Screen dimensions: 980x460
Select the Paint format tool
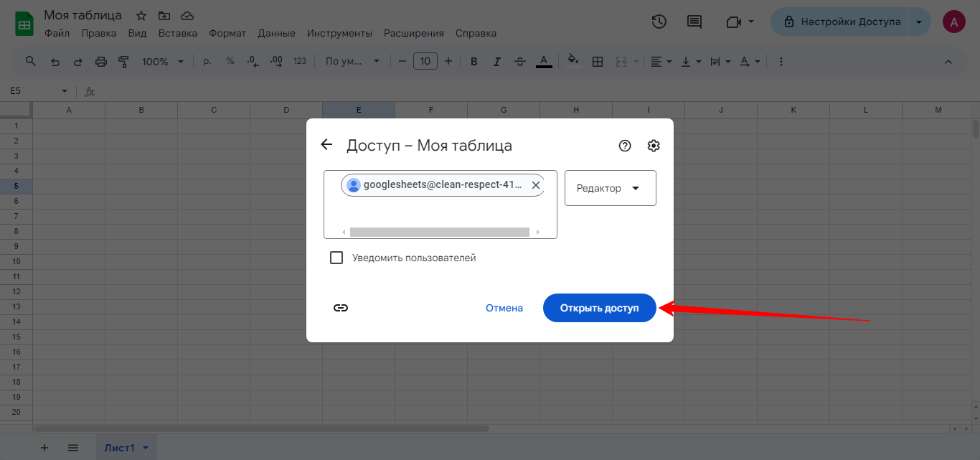pos(123,61)
